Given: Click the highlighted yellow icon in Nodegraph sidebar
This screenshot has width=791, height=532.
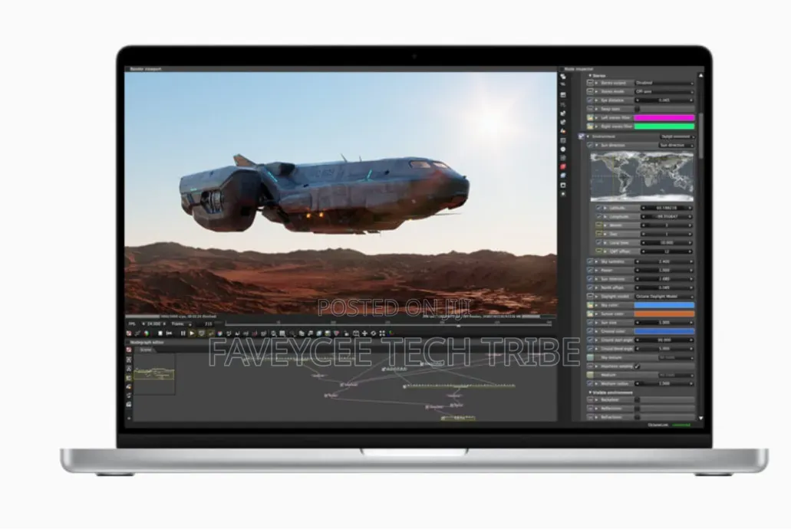Looking at the screenshot, I should point(129,377).
